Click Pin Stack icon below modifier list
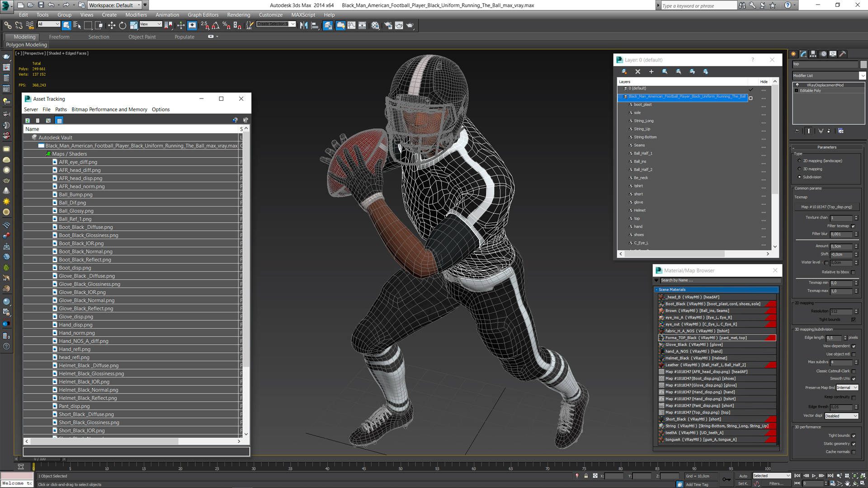Screen dimensions: 868x488 pyautogui.click(x=797, y=131)
